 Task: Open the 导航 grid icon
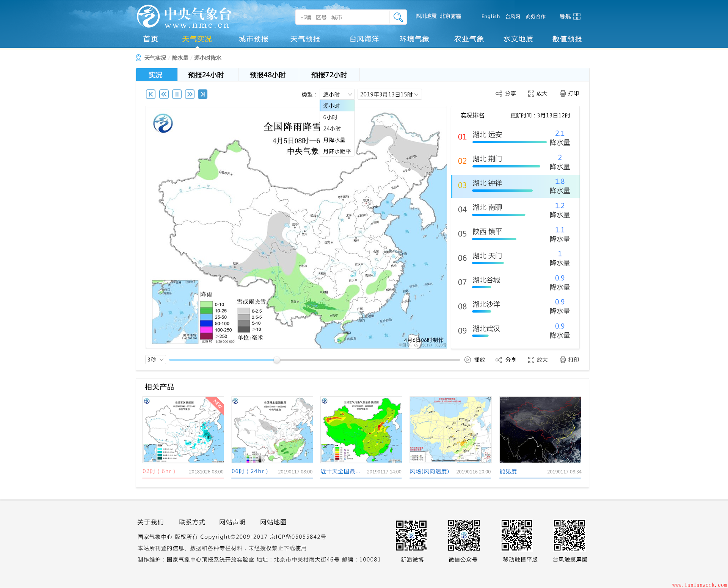[x=577, y=17]
